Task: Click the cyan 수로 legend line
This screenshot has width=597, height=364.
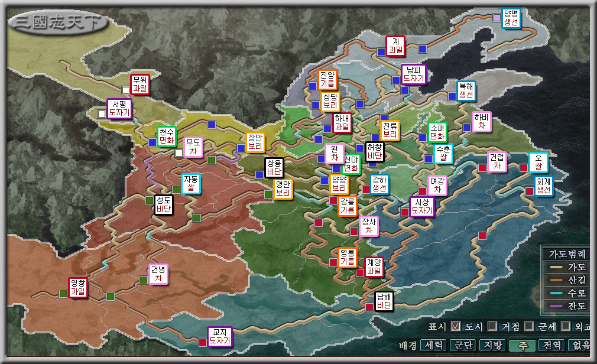Action: click(x=556, y=293)
